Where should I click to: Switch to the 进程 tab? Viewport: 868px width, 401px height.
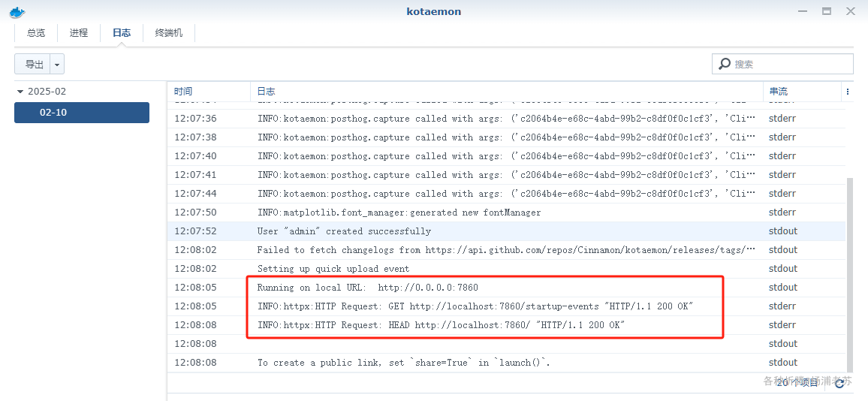pyautogui.click(x=79, y=33)
